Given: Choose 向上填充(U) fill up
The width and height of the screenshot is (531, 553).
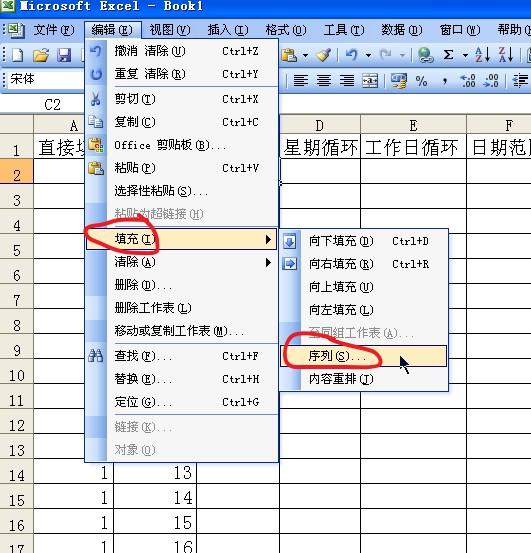Looking at the screenshot, I should (364, 287).
